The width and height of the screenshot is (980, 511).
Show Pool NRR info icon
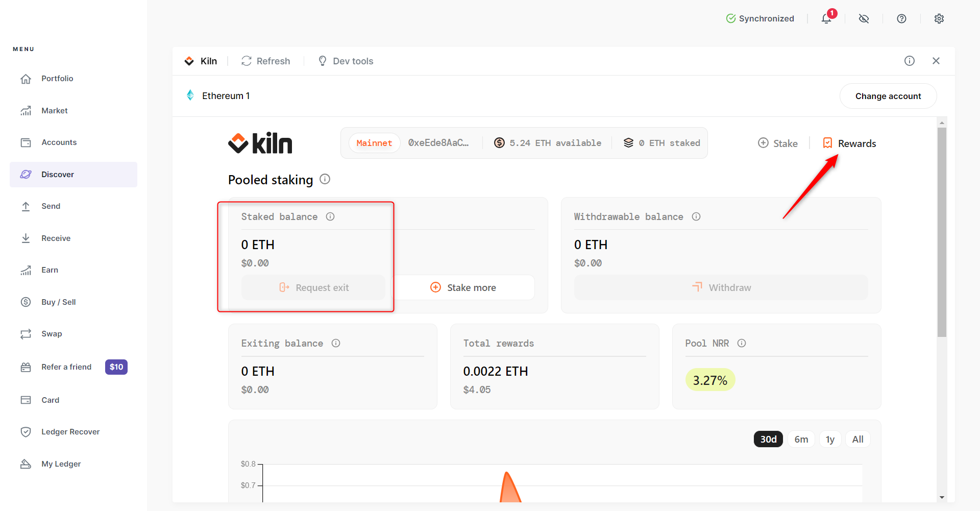coord(742,343)
